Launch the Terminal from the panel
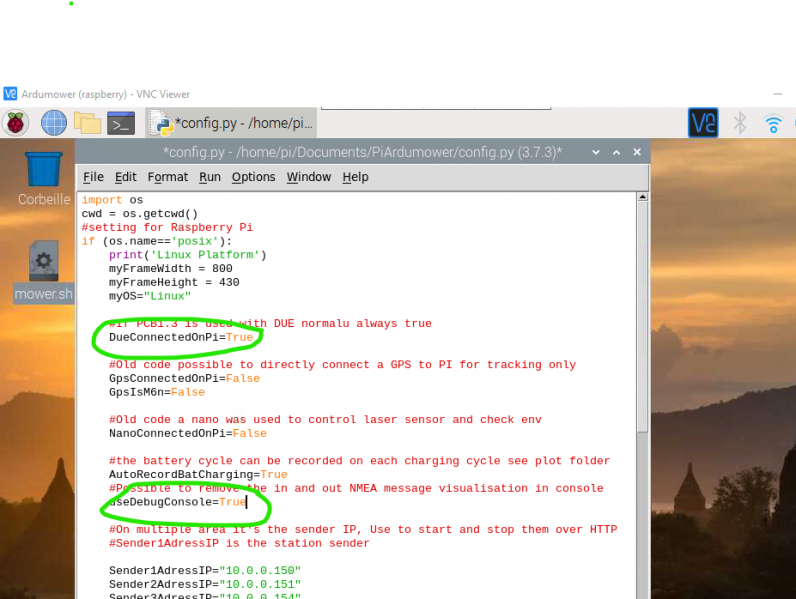796x599 pixels. [x=121, y=123]
